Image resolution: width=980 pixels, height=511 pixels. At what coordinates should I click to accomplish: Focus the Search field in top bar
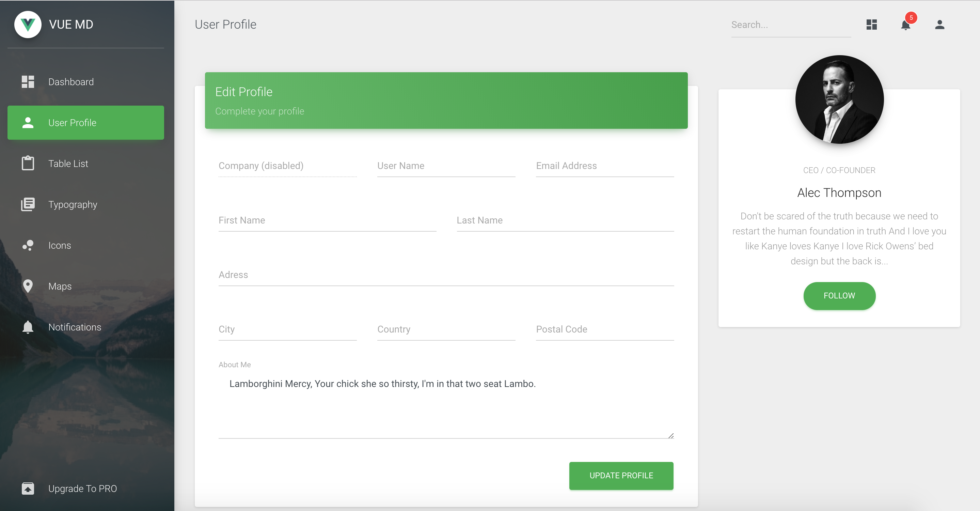(791, 25)
